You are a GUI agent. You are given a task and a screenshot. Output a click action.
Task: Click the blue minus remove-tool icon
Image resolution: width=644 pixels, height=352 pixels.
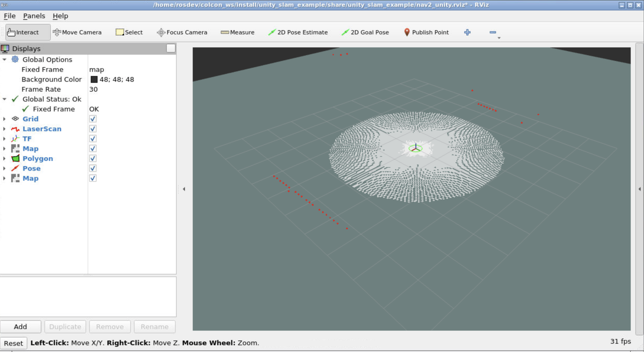(493, 32)
